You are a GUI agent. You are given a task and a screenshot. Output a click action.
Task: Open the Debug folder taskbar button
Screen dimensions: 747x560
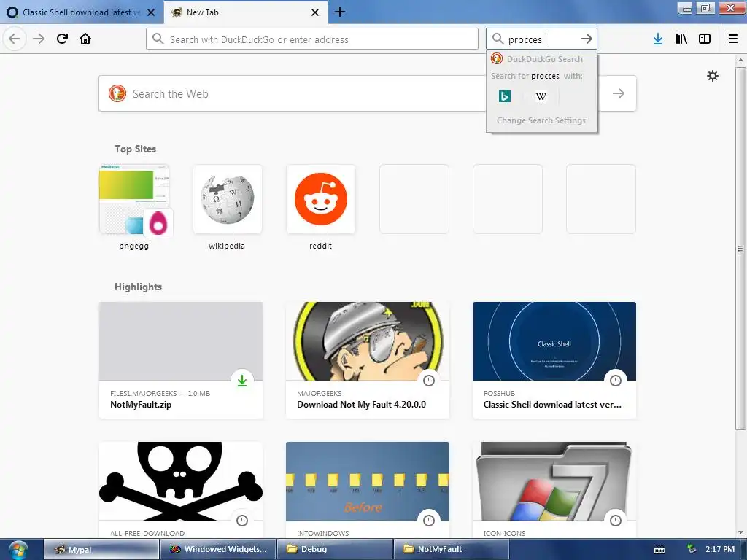[334, 549]
